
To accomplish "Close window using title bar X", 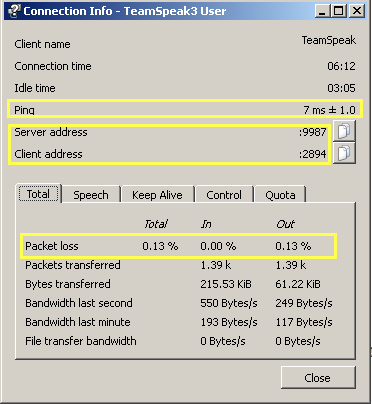I will point(357,11).
